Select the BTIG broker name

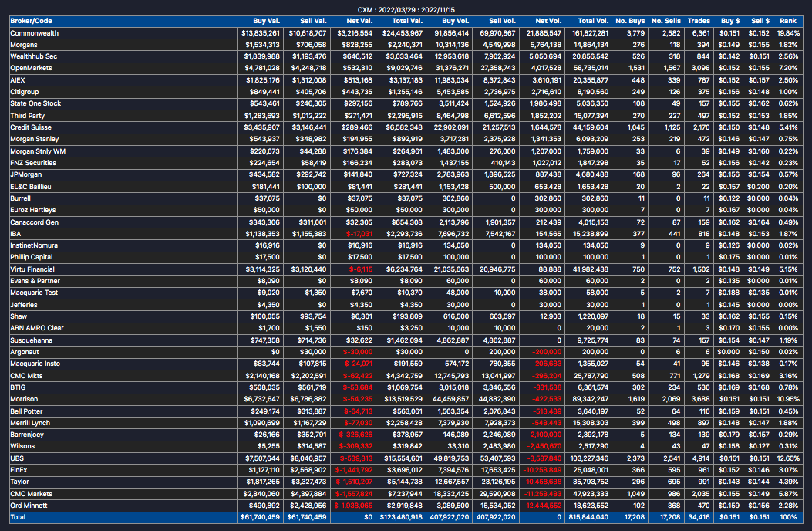[x=18, y=387]
